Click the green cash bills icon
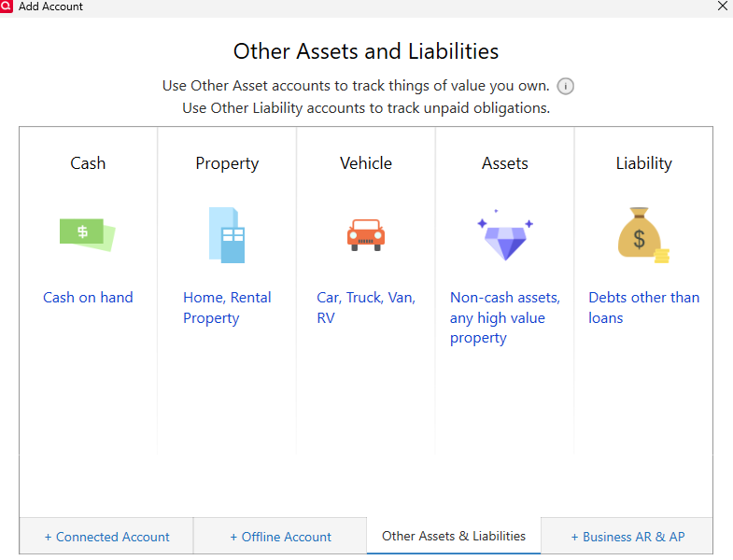Screen dimensions: 733x560 [87, 233]
